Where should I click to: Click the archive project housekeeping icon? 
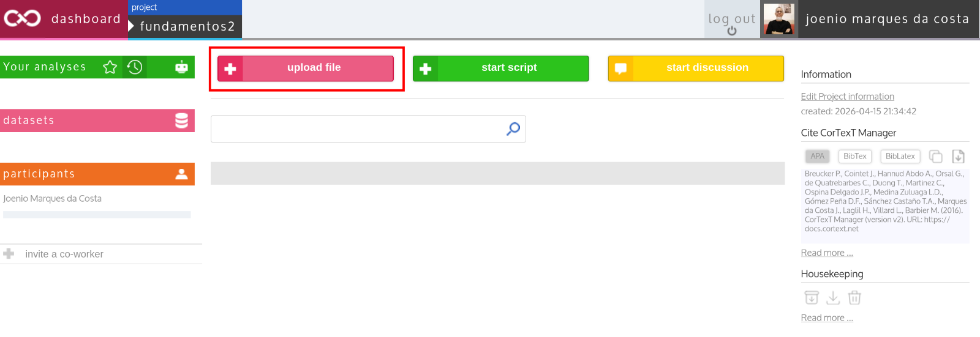[812, 298]
